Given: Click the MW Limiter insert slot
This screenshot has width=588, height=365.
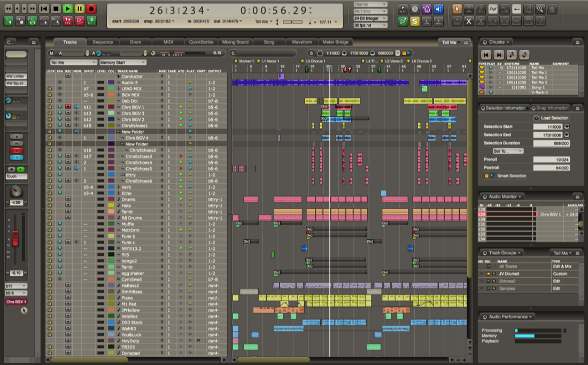Looking at the screenshot, I should tap(16, 77).
